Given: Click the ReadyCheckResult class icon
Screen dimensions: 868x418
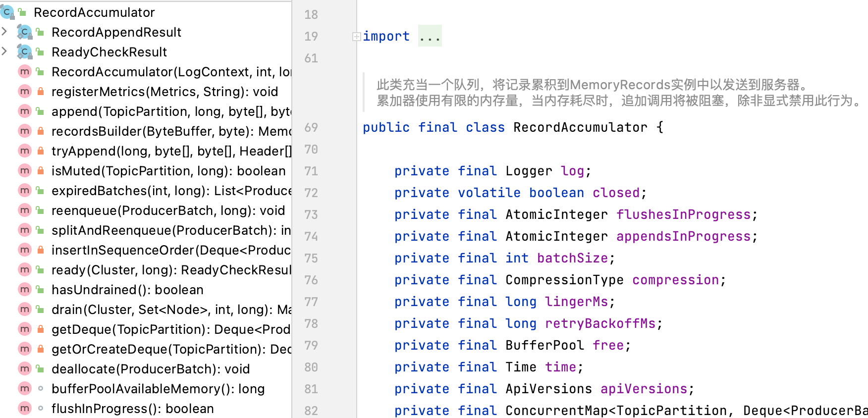Looking at the screenshot, I should pos(24,52).
